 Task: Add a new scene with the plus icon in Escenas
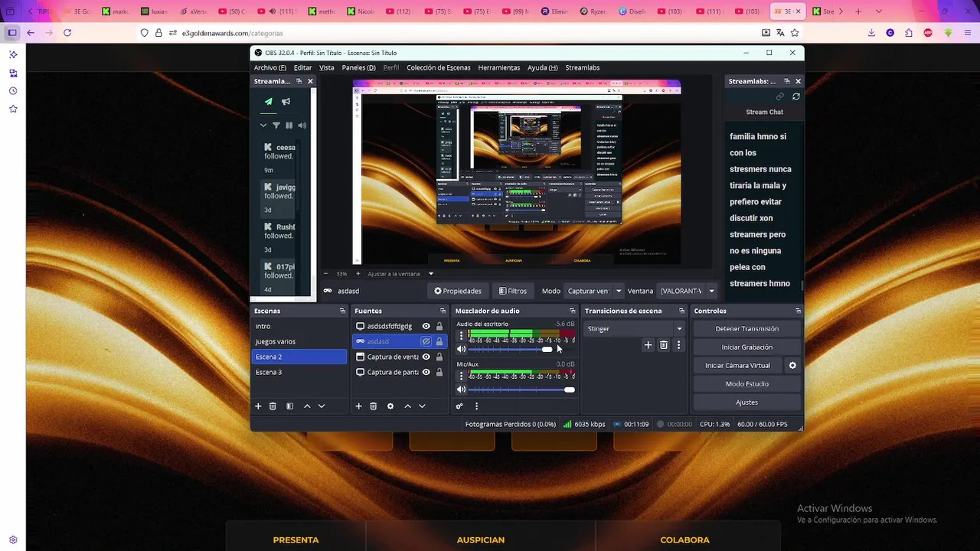pyautogui.click(x=258, y=406)
